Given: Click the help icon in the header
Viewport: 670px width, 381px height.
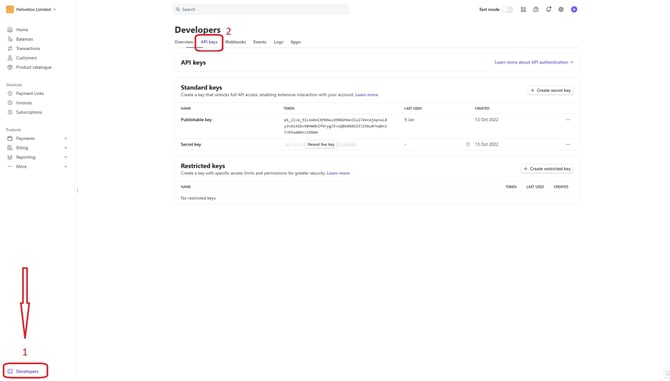Looking at the screenshot, I should [x=536, y=9].
